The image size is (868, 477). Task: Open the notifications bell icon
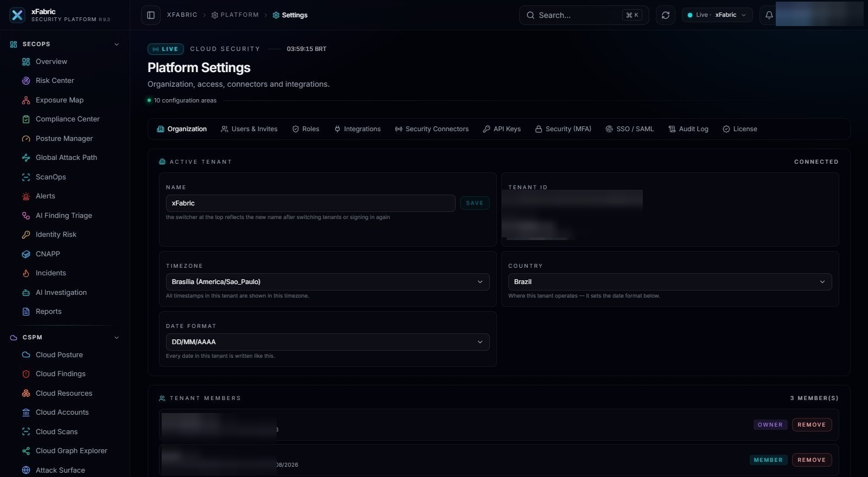click(x=769, y=15)
